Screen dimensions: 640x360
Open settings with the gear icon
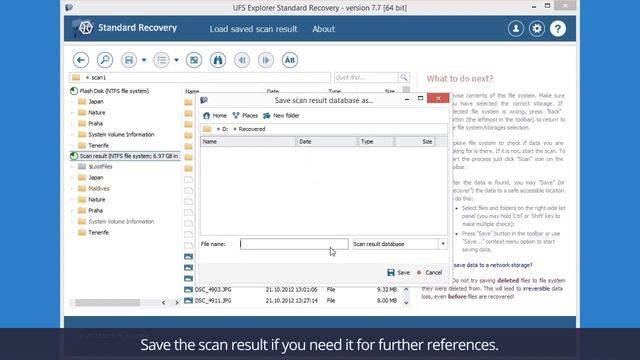tap(537, 29)
